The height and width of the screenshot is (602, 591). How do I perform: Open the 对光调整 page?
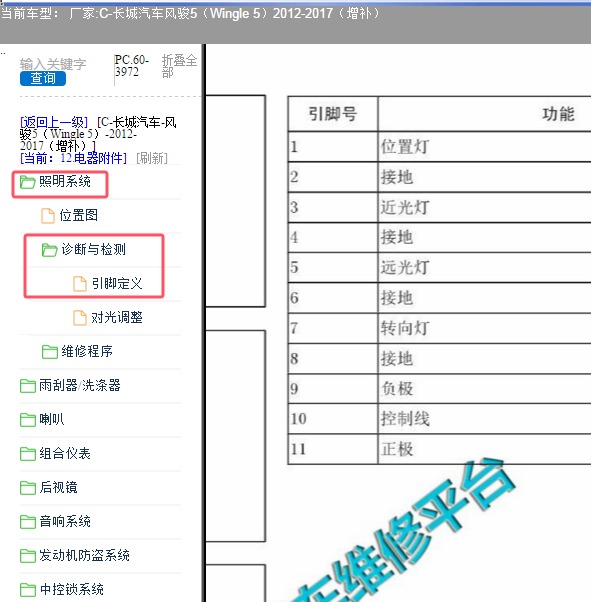(x=117, y=317)
